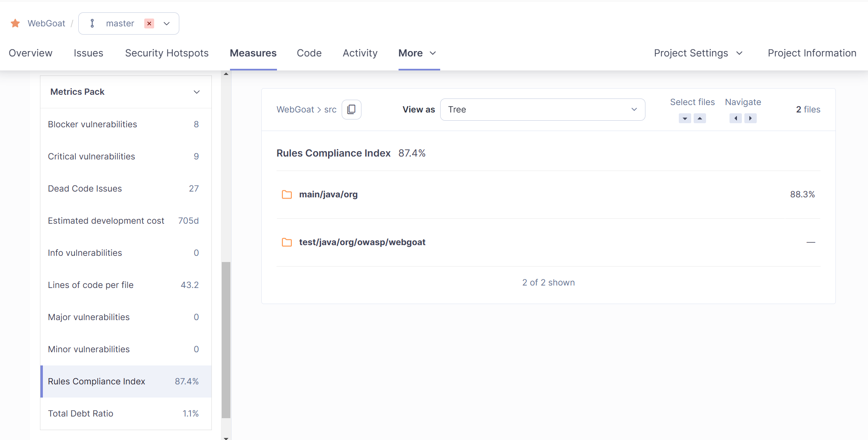Select the Blocker vulnerabilities metric
868x440 pixels.
pyautogui.click(x=126, y=124)
